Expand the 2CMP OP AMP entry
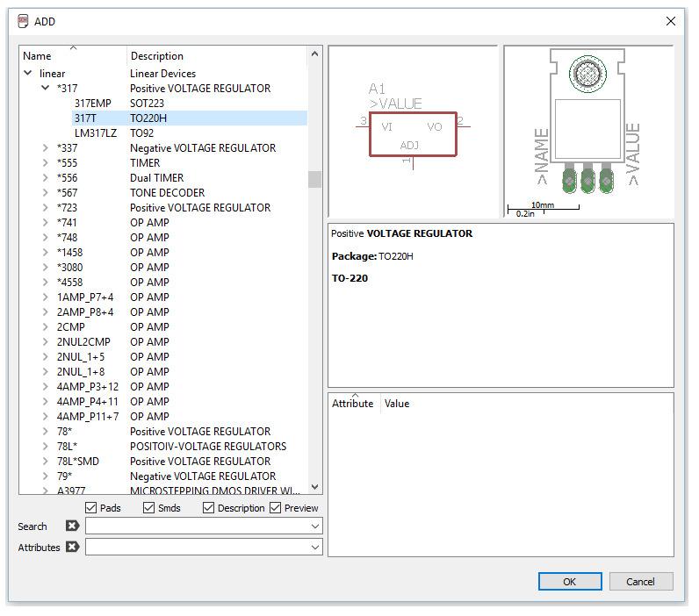The width and height of the screenshot is (699, 616). (45, 326)
